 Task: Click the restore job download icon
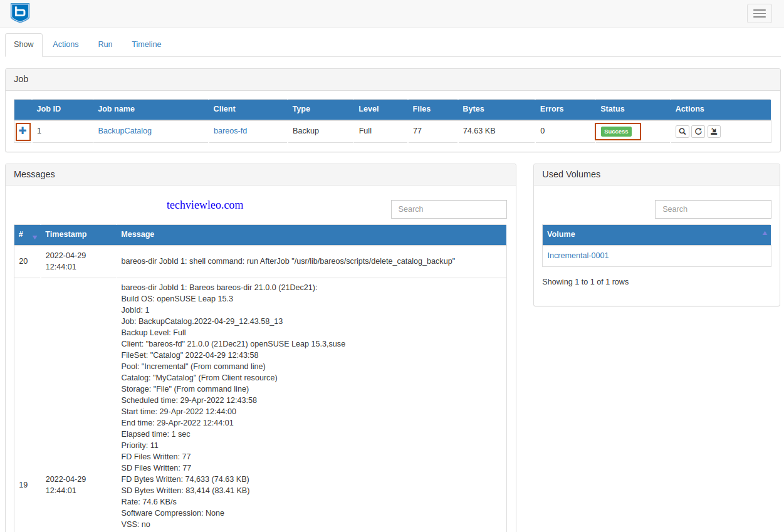(x=714, y=132)
